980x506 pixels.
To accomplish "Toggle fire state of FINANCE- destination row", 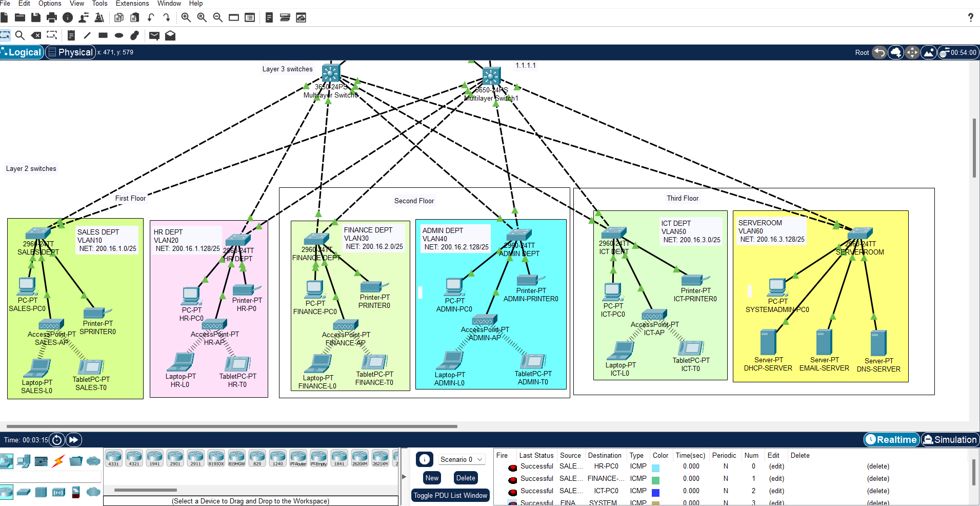I will pos(512,479).
